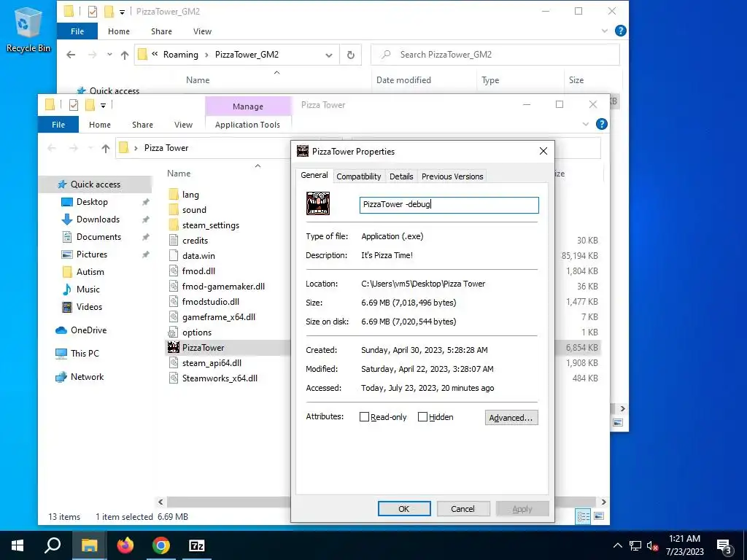Screen dimensions: 747x560
Task: Open Autism folder in navigation pane
Action: coord(90,271)
